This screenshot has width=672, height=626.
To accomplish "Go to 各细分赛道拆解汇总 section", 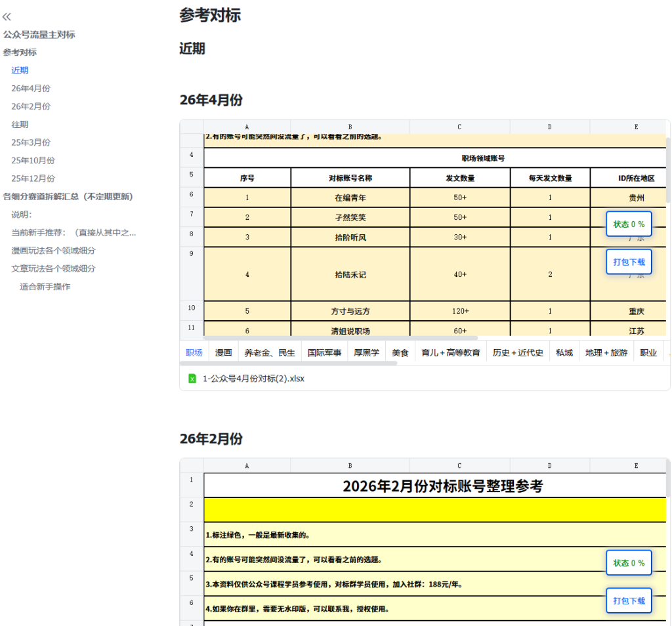I will (68, 196).
